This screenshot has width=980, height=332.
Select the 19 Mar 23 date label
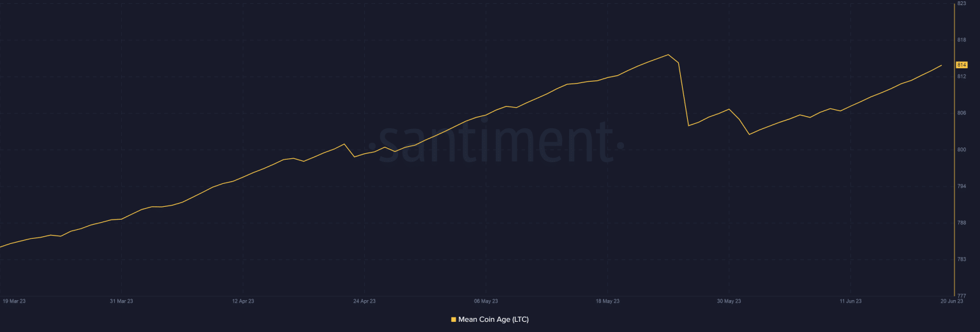[x=15, y=300]
